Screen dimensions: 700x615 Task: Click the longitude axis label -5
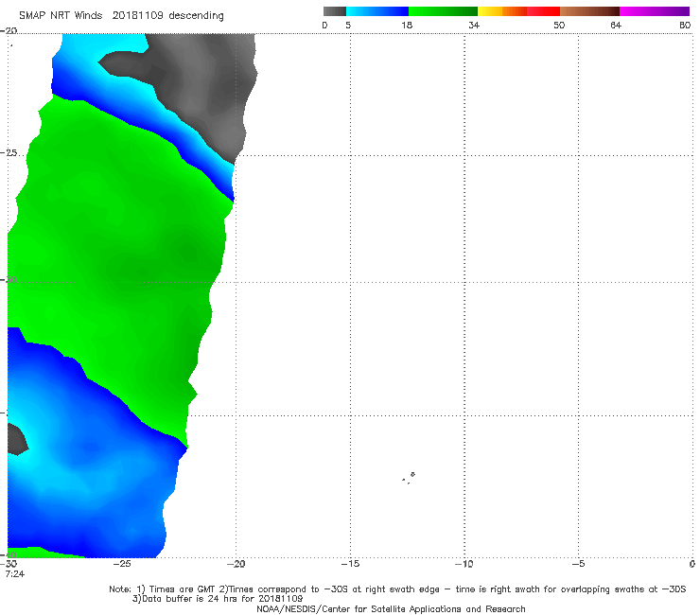click(578, 564)
